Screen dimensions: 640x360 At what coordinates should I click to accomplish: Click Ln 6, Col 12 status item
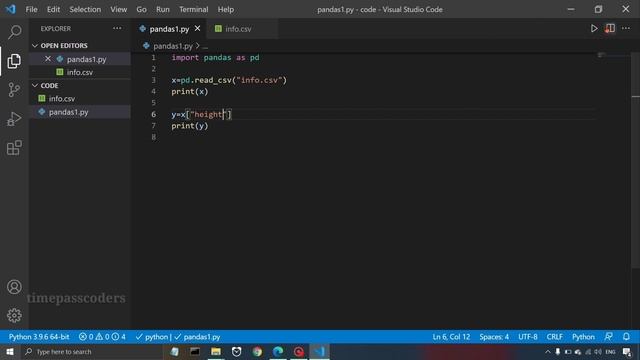pyautogui.click(x=451, y=337)
